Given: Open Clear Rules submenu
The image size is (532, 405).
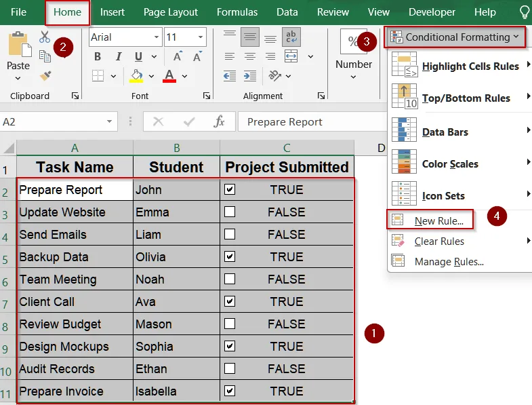Looking at the screenshot, I should pos(459,242).
